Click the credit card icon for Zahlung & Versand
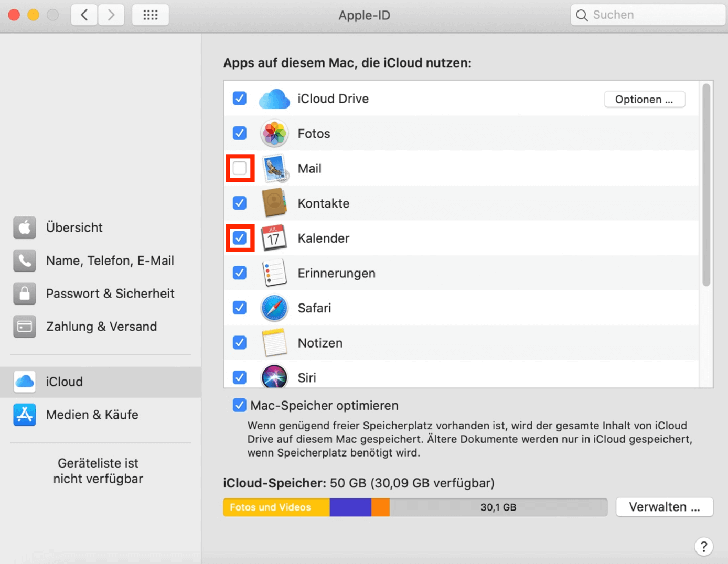This screenshot has width=728, height=564. click(x=25, y=327)
